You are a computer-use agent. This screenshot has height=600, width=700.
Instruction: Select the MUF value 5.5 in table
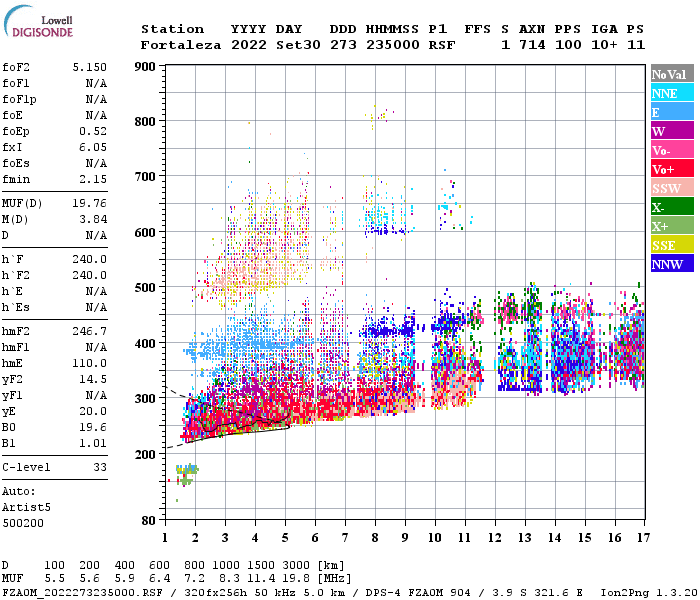(x=54, y=578)
